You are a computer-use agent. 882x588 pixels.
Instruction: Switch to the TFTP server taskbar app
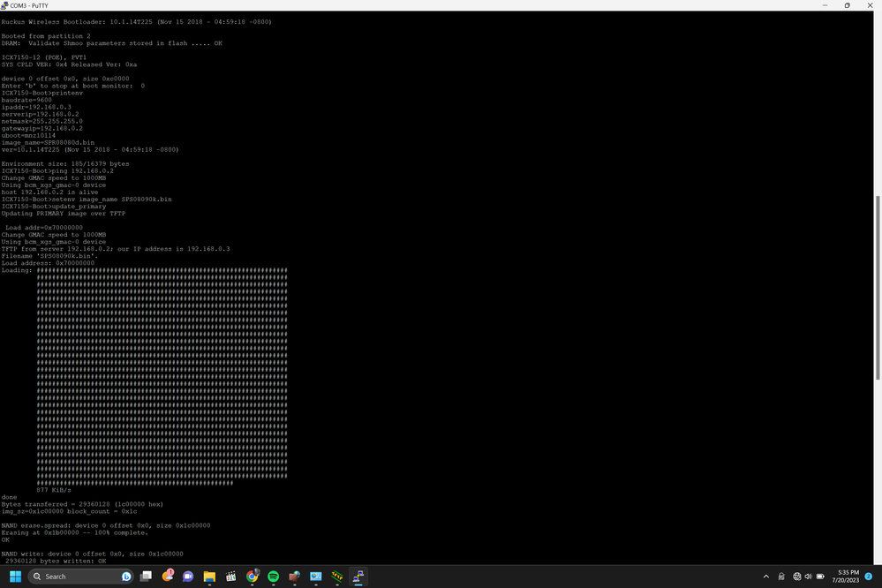point(336,577)
